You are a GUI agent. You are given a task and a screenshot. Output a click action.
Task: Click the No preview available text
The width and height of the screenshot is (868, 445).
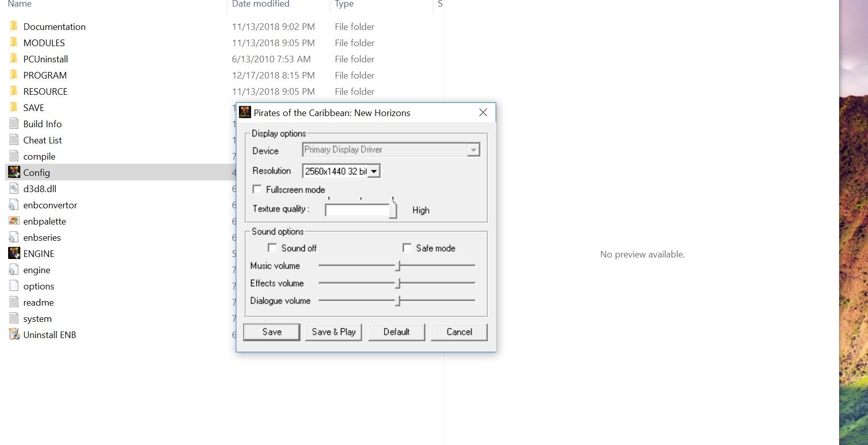pyautogui.click(x=642, y=254)
